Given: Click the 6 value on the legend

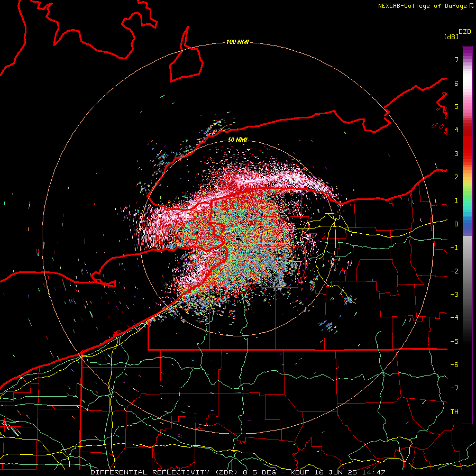Looking at the screenshot, I should 456,83.
